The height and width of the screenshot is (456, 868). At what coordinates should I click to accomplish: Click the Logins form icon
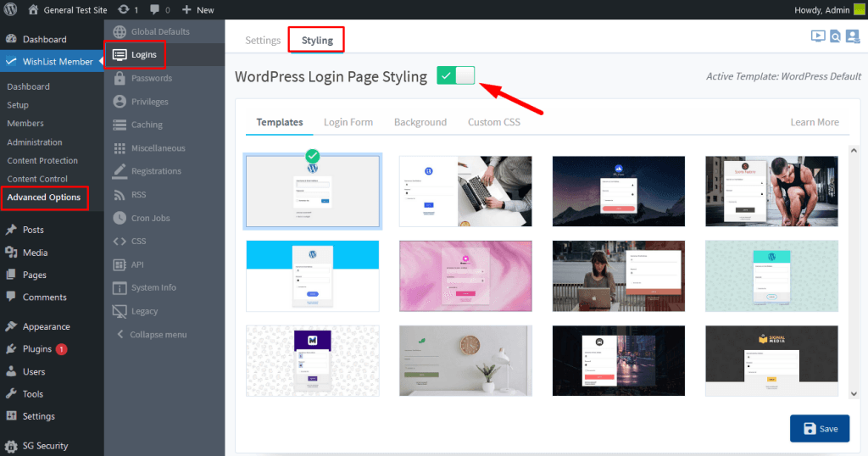pyautogui.click(x=119, y=55)
